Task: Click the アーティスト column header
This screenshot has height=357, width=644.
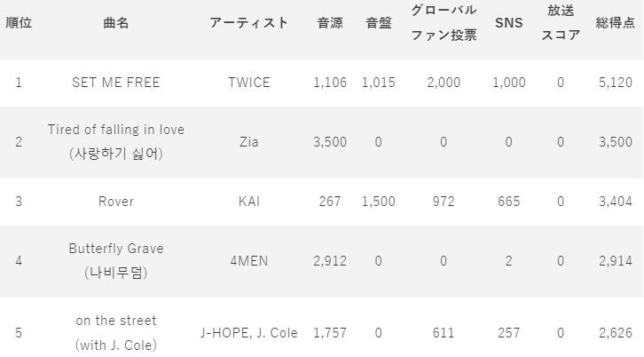Action: (249, 22)
